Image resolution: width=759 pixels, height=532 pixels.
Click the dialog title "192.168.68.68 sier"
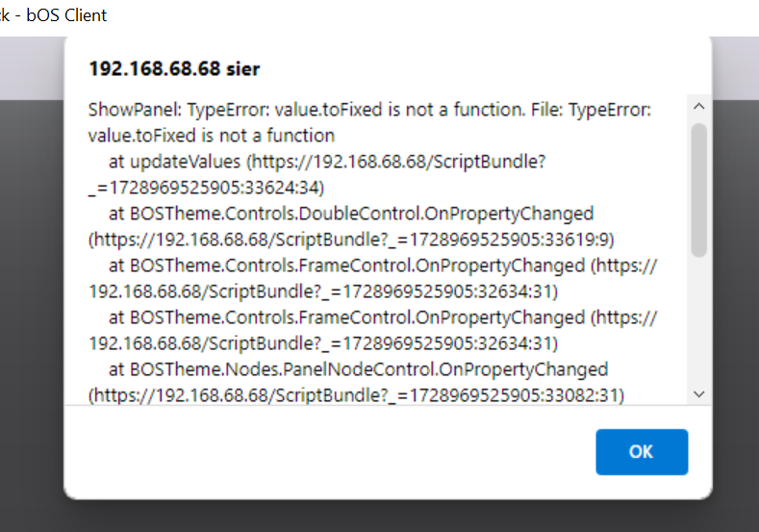174,69
